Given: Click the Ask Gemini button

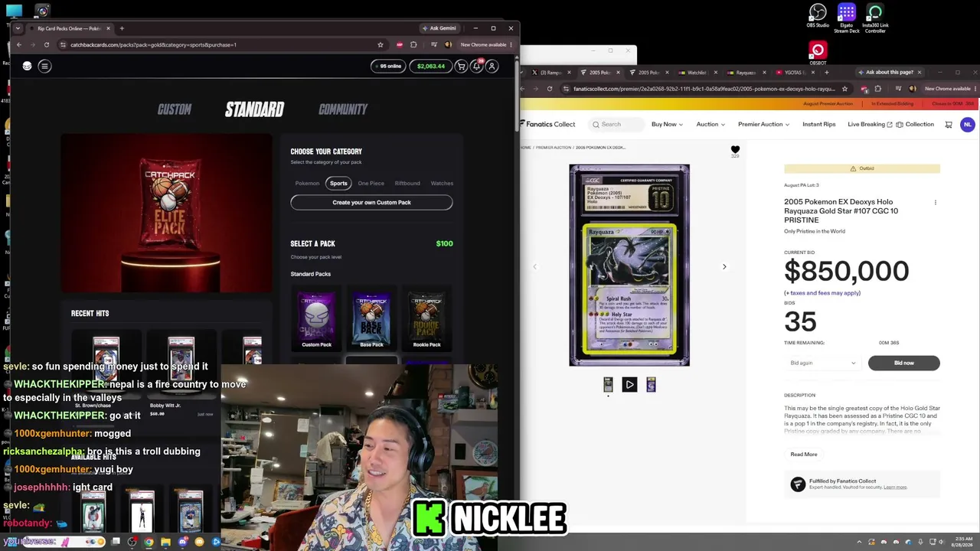Looking at the screenshot, I should pyautogui.click(x=439, y=28).
